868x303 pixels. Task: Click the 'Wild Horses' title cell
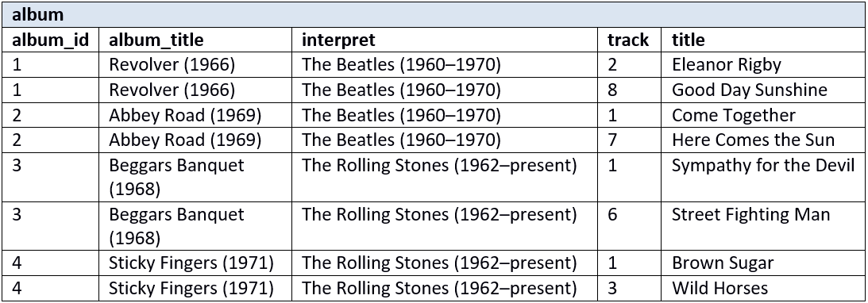point(764,288)
